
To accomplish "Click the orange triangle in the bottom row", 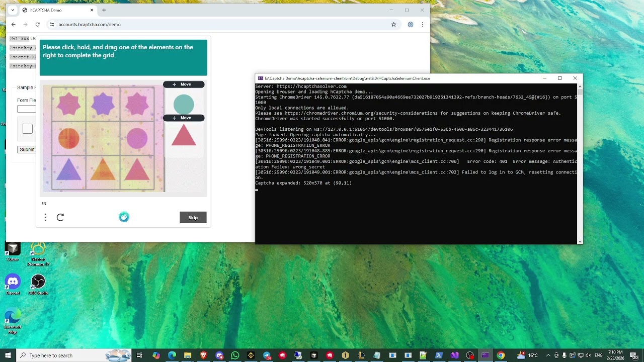I will click(103, 169).
